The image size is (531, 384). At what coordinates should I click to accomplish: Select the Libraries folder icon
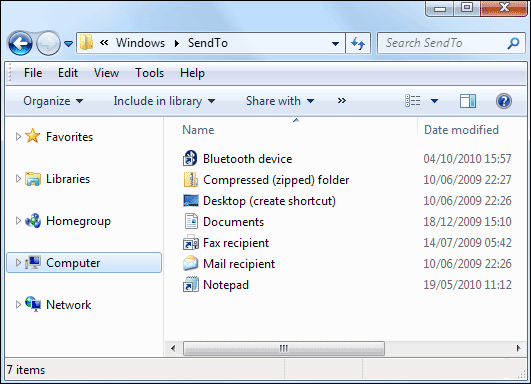(33, 179)
